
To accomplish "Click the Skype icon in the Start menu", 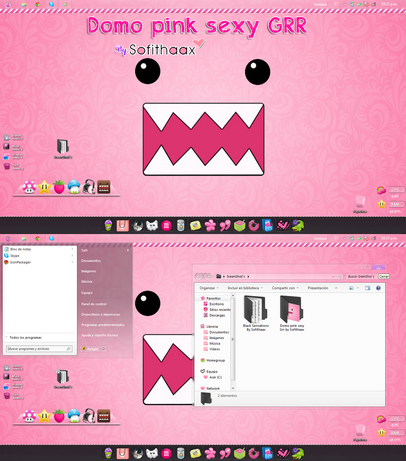I will click(x=6, y=256).
